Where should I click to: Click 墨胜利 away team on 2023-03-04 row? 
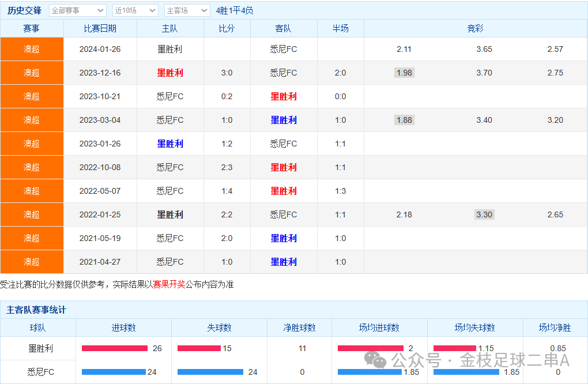pos(284,120)
